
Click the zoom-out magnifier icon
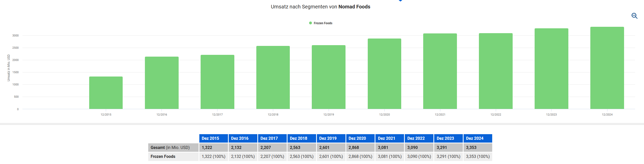[x=634, y=16]
